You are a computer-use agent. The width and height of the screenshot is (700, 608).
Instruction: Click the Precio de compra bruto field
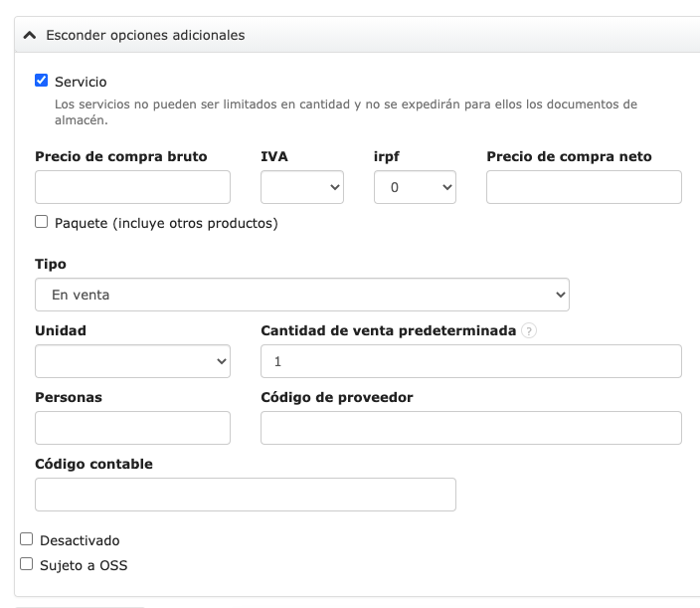pos(132,187)
